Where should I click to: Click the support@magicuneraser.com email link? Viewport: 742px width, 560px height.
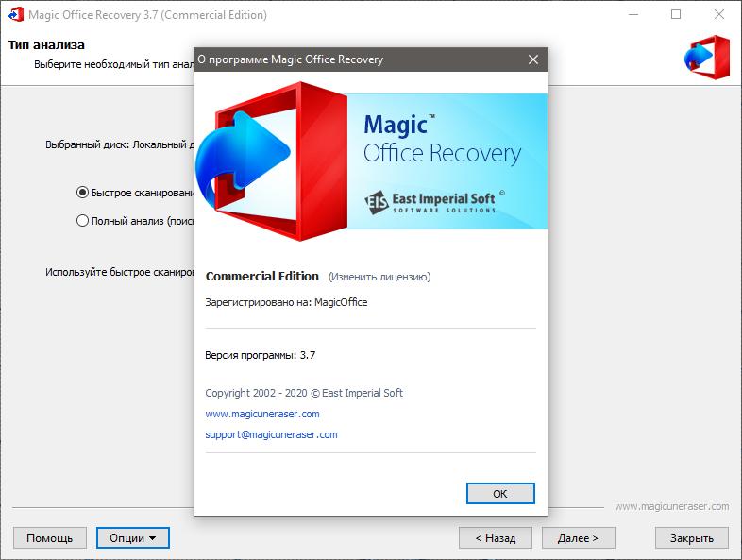(x=271, y=434)
